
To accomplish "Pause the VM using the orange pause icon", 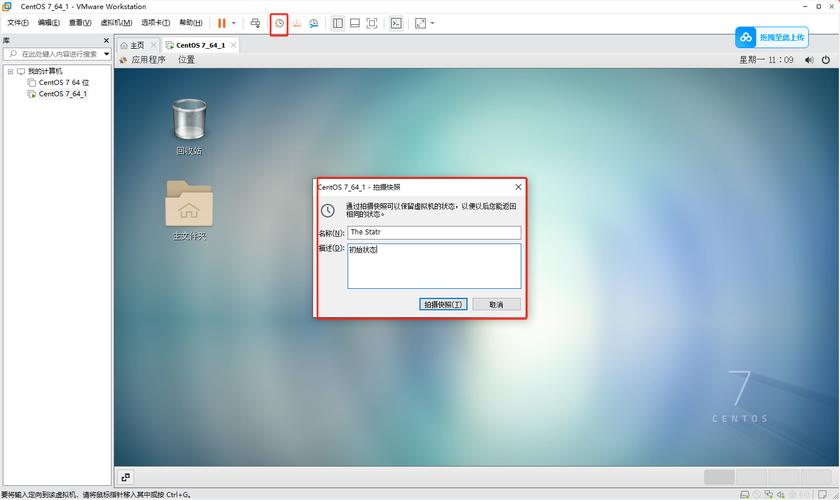I will tap(221, 23).
